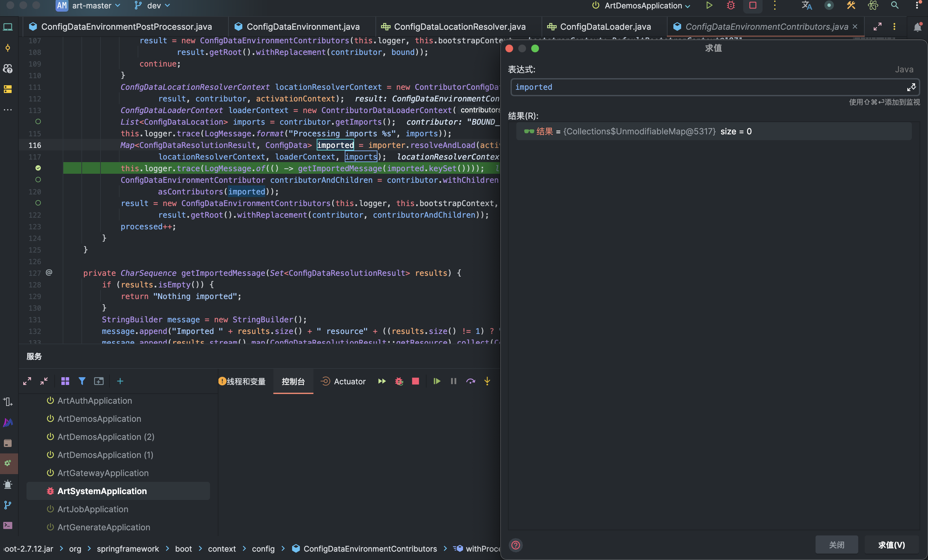Click the 关闭 button in evaluate dialog

point(837,544)
